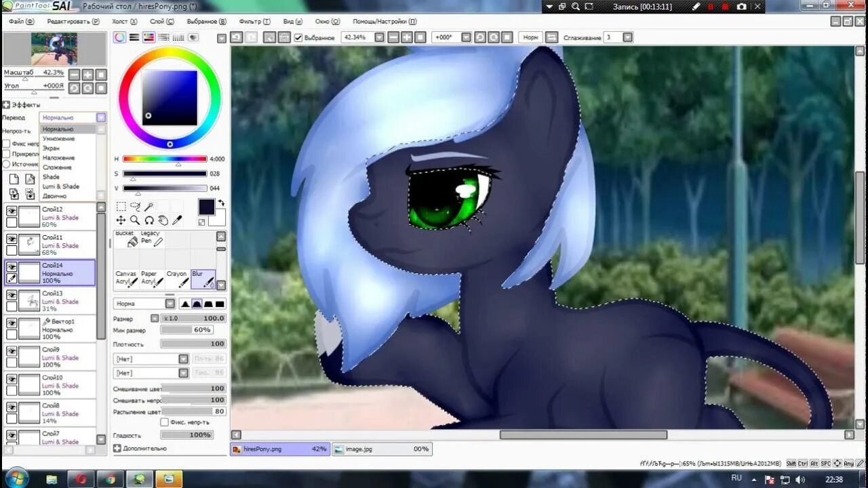868x488 pixels.
Task: Open first [Нет] brush shape dropdown
Action: 183,359
